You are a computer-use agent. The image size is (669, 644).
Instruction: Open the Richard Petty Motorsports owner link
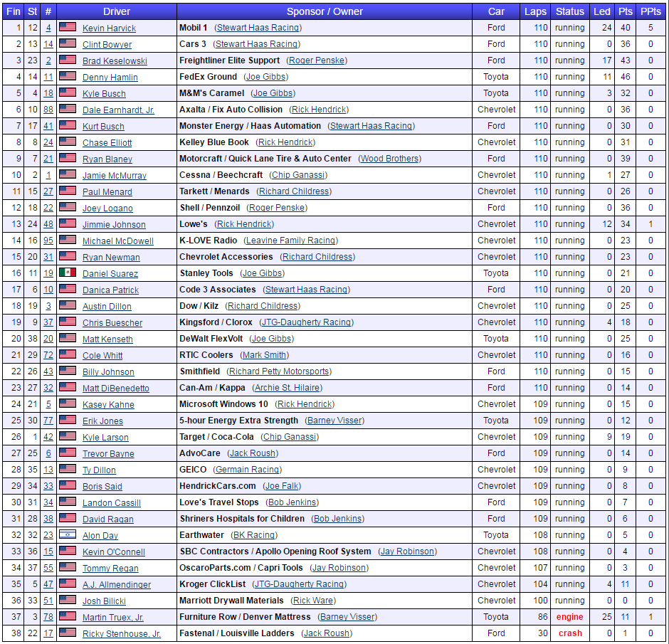coord(279,371)
